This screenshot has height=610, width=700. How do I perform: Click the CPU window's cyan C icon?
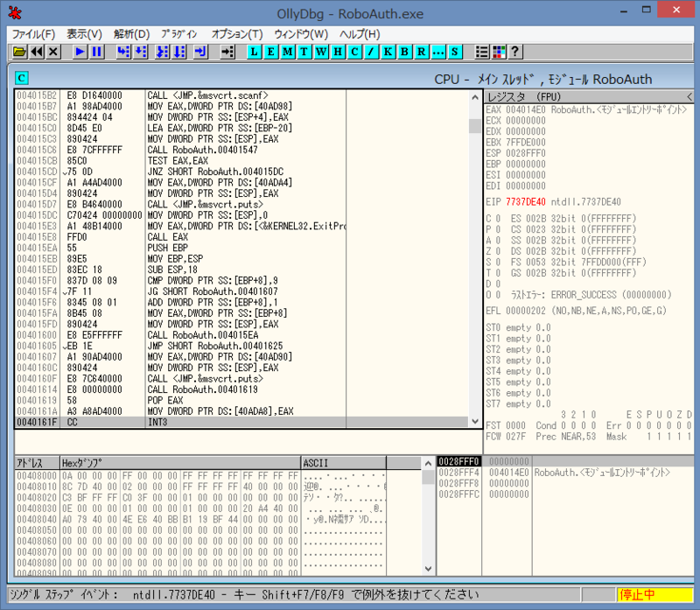pyautogui.click(x=21, y=78)
